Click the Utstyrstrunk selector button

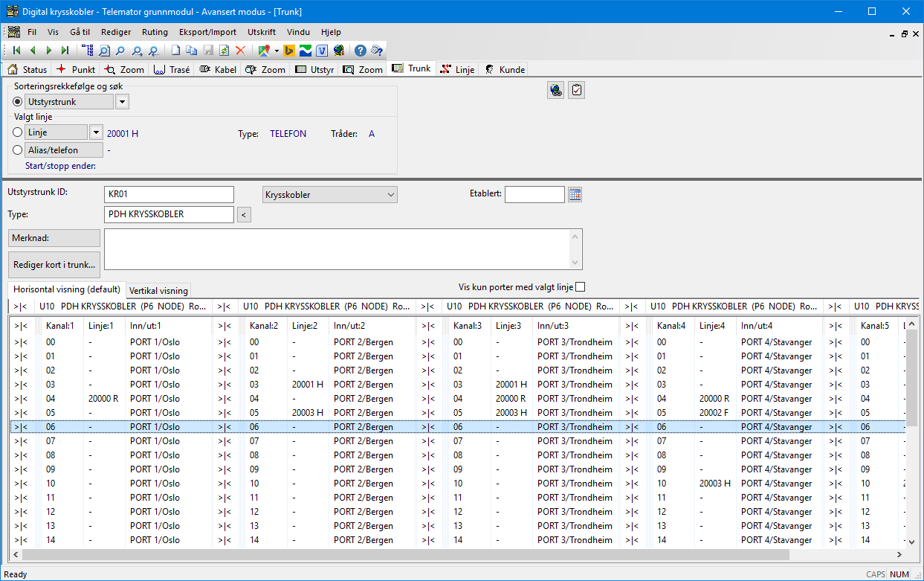(70, 102)
